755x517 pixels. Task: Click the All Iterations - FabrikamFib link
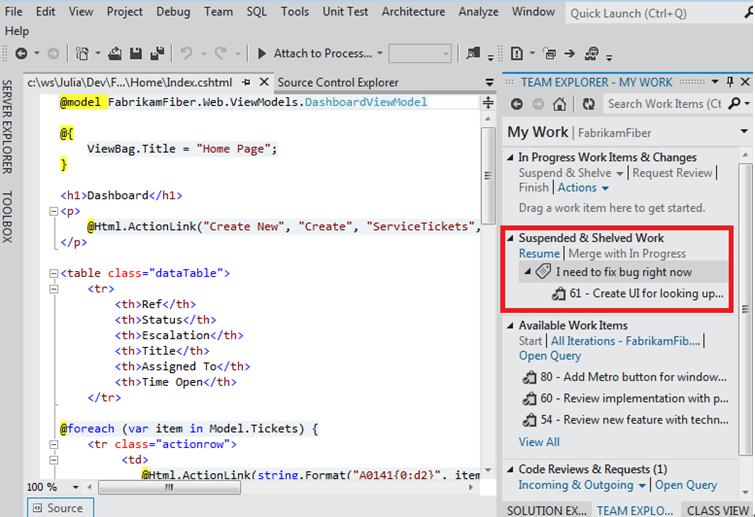tap(625, 341)
